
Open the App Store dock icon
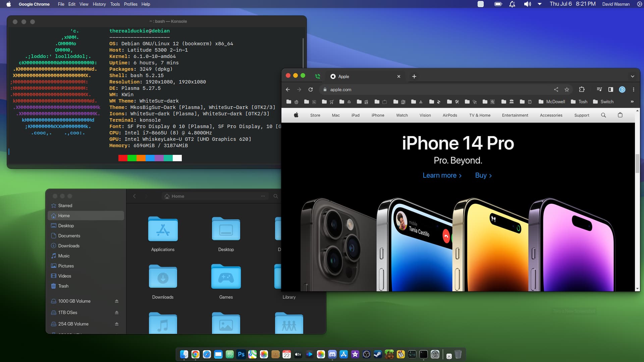(344, 354)
